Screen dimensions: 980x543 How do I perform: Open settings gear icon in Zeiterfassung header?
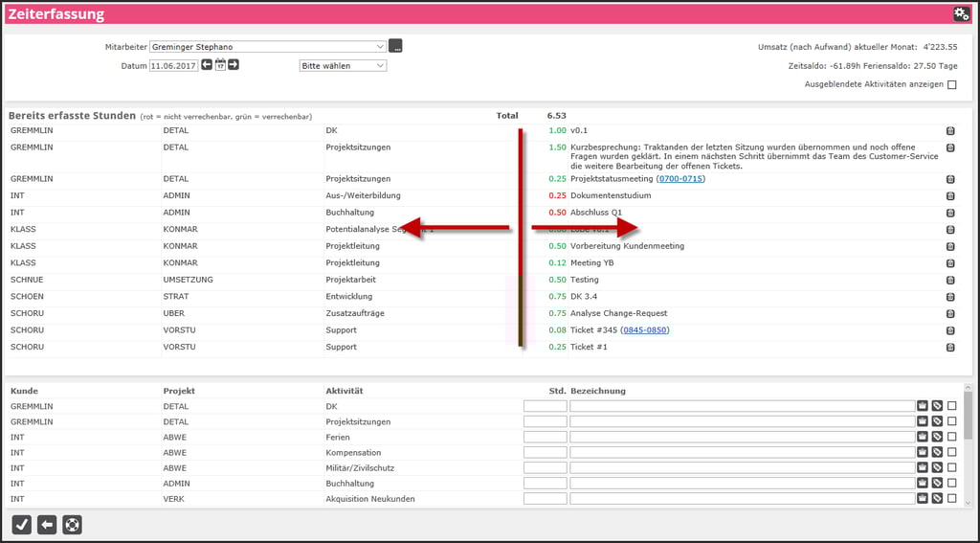click(x=961, y=14)
